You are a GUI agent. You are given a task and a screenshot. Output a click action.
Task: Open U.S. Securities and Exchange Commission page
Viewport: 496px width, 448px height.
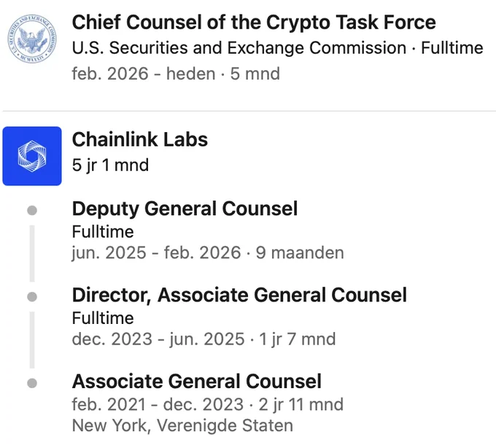(239, 48)
